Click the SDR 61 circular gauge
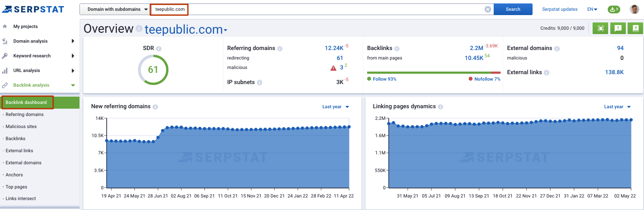This screenshot has height=210, width=644. point(153,69)
